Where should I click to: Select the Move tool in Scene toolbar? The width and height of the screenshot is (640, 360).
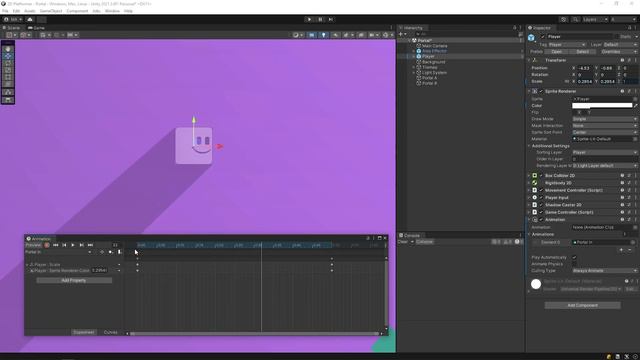pos(8,56)
